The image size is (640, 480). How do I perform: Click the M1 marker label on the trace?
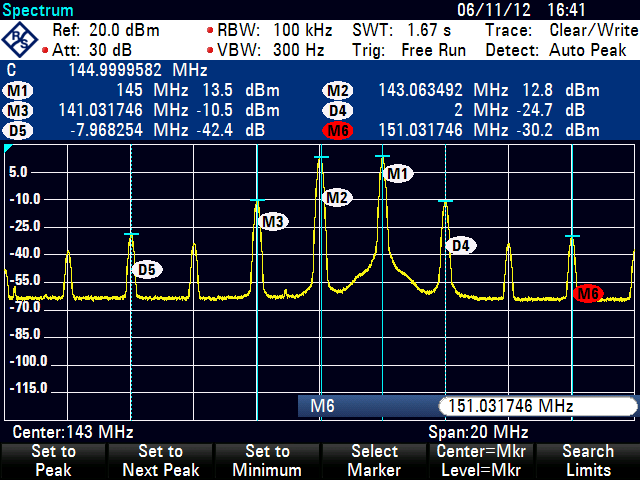(x=399, y=174)
